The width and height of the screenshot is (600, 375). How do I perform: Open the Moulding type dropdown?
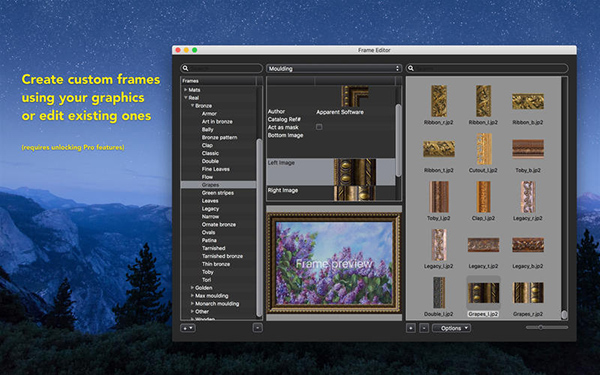(x=334, y=68)
